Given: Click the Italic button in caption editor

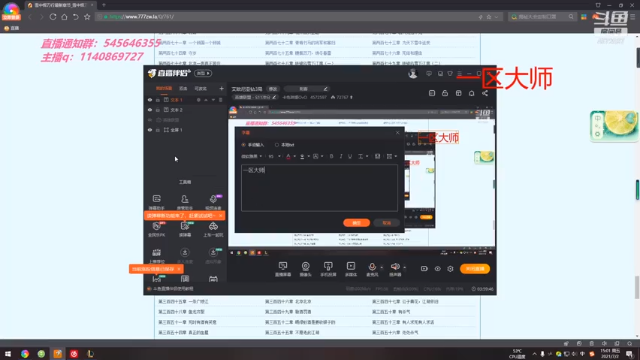Looking at the screenshot, I should (341, 156).
